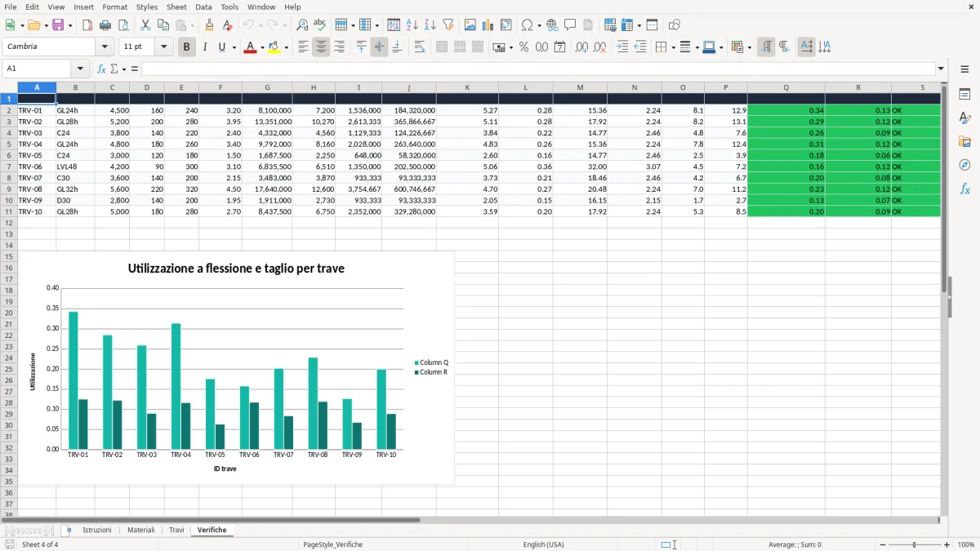The width and height of the screenshot is (980, 551).
Task: Click Format as Percent icon
Action: (524, 47)
